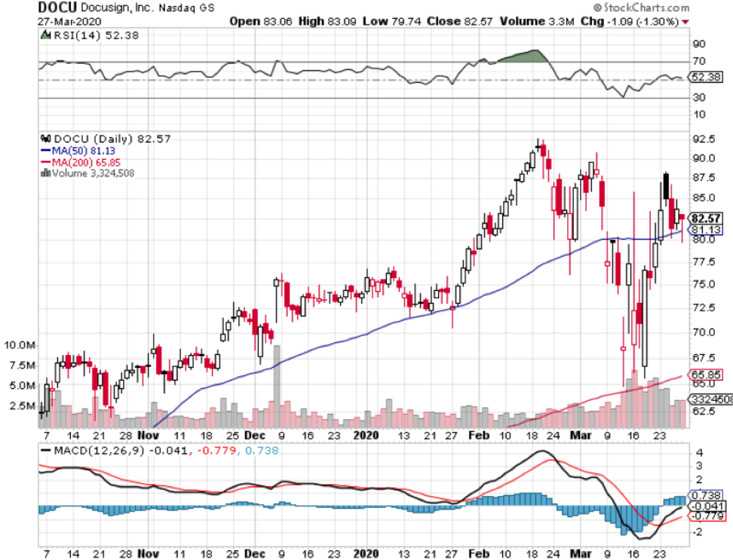Click the Volume 3,324,508 legend text

[x=93, y=173]
